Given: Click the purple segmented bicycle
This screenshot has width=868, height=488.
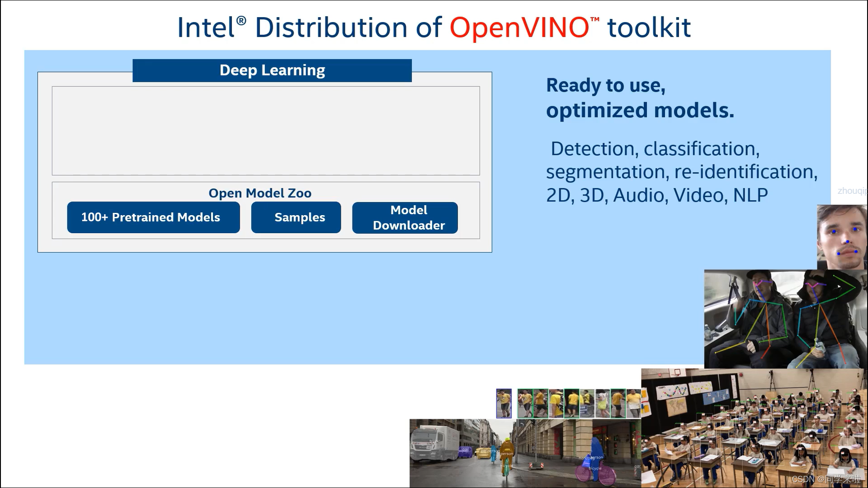Looking at the screenshot, I should pos(594,472).
